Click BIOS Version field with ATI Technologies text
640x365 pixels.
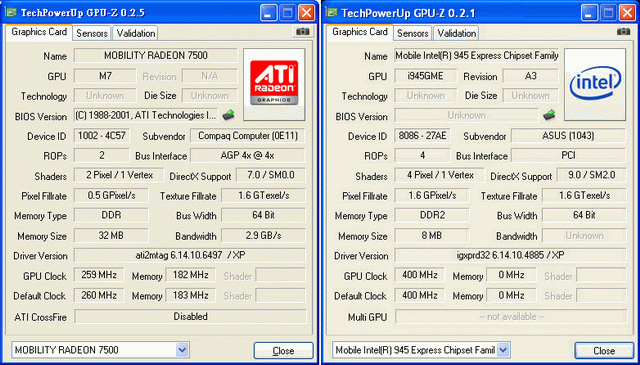click(147, 116)
